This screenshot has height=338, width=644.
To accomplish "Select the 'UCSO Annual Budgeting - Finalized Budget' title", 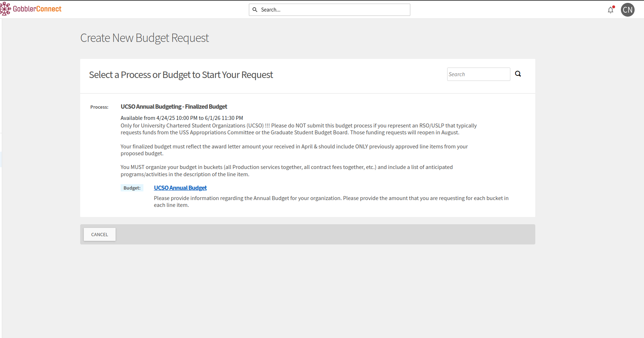I will pyautogui.click(x=174, y=107).
